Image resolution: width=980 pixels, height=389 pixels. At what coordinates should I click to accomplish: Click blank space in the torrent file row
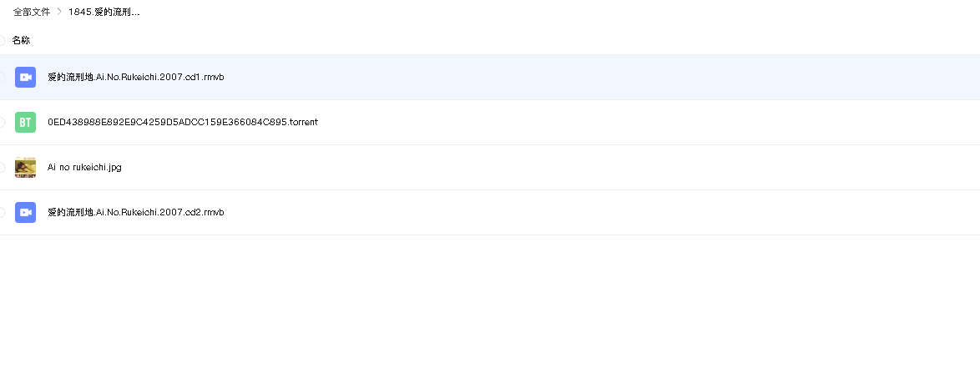click(626, 122)
